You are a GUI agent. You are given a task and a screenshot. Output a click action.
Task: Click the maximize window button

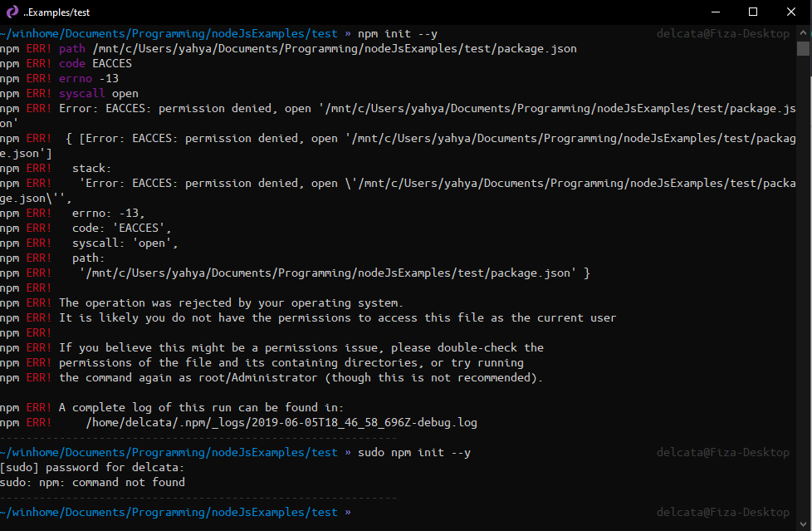tap(753, 12)
